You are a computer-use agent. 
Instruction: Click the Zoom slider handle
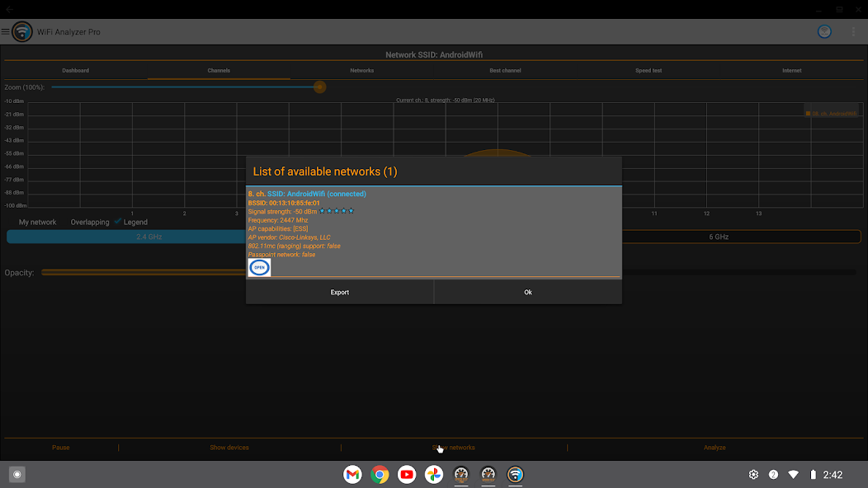319,87
